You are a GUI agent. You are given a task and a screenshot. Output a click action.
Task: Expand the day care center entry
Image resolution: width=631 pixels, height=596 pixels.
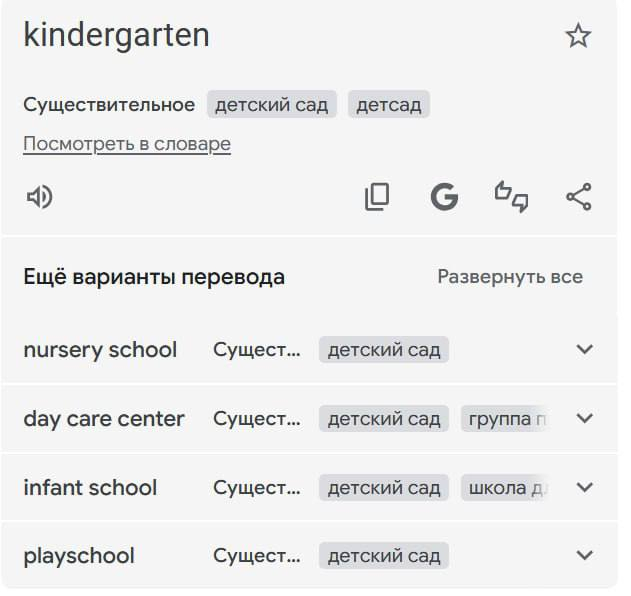pyautogui.click(x=585, y=419)
